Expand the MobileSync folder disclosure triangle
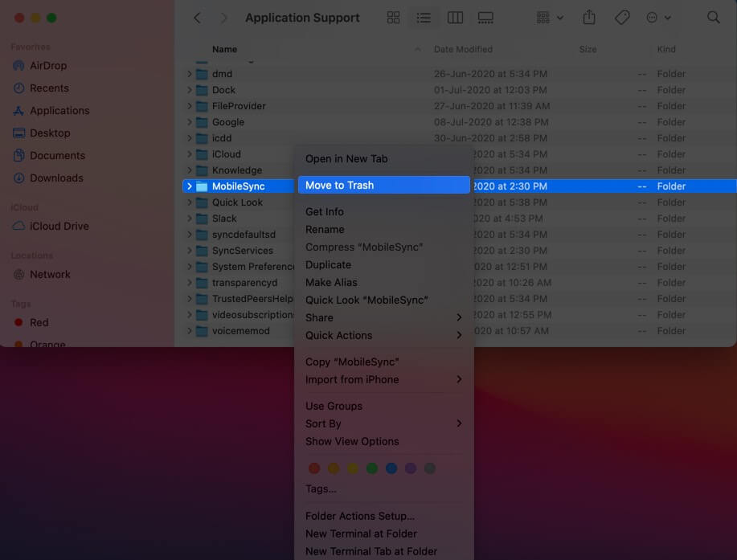Viewport: 737px width, 560px height. coord(188,186)
